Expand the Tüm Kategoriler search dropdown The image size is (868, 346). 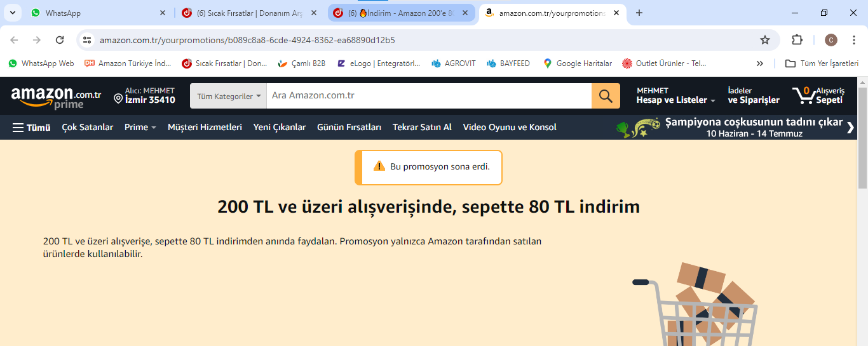[229, 96]
